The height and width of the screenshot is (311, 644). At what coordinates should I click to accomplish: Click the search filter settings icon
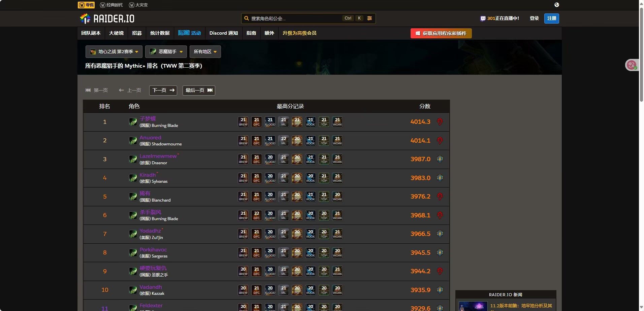coord(369,18)
